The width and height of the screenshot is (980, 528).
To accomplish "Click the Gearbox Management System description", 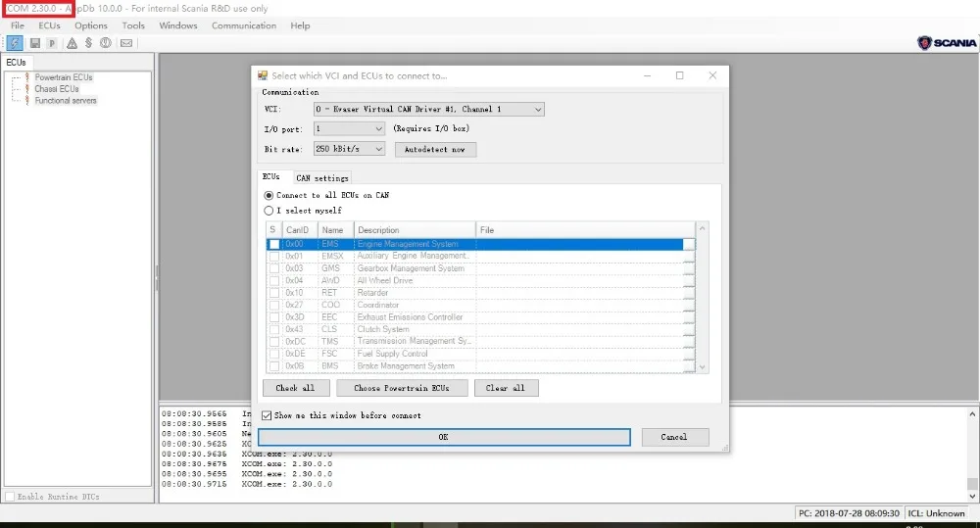I will pyautogui.click(x=411, y=268).
